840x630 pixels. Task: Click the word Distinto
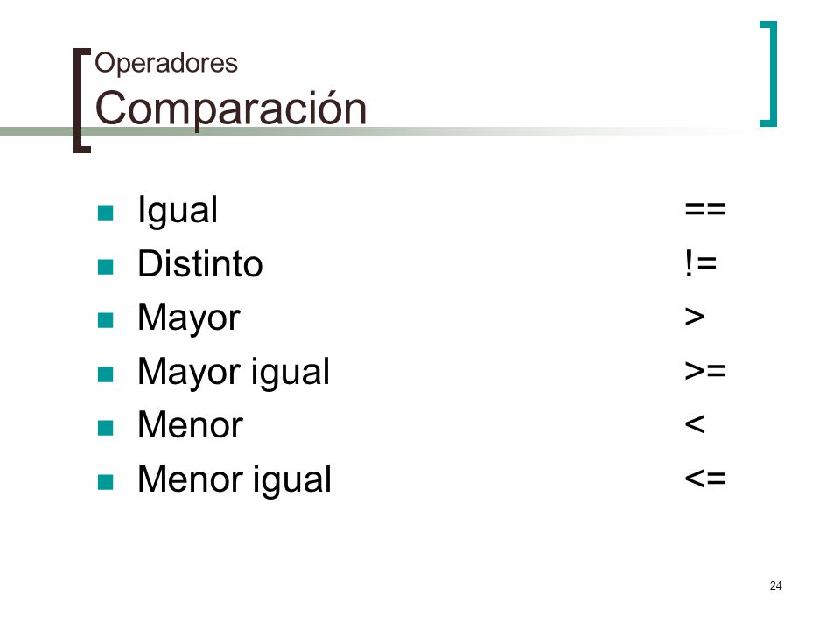tap(200, 263)
